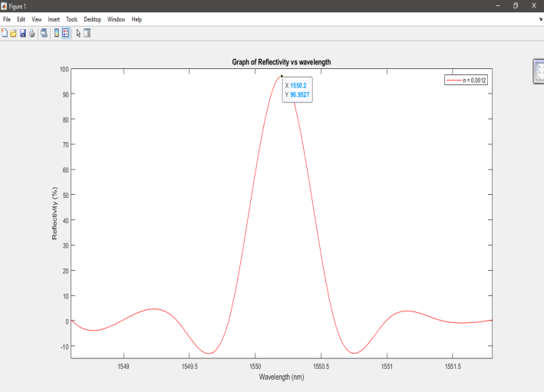The image size is (544, 392).
Task: Save the figure using the floppy icon
Action: pos(23,33)
